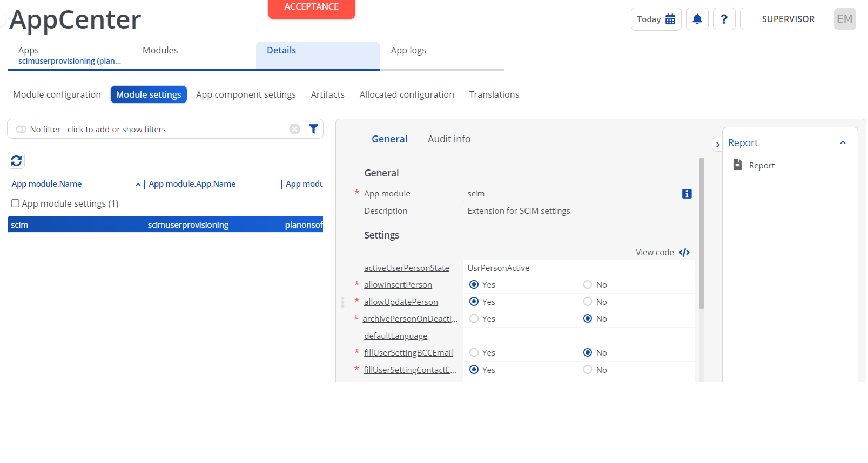Set fillUserSettingBCCEmail to Yes
The height and width of the screenshot is (463, 868).
(x=474, y=352)
